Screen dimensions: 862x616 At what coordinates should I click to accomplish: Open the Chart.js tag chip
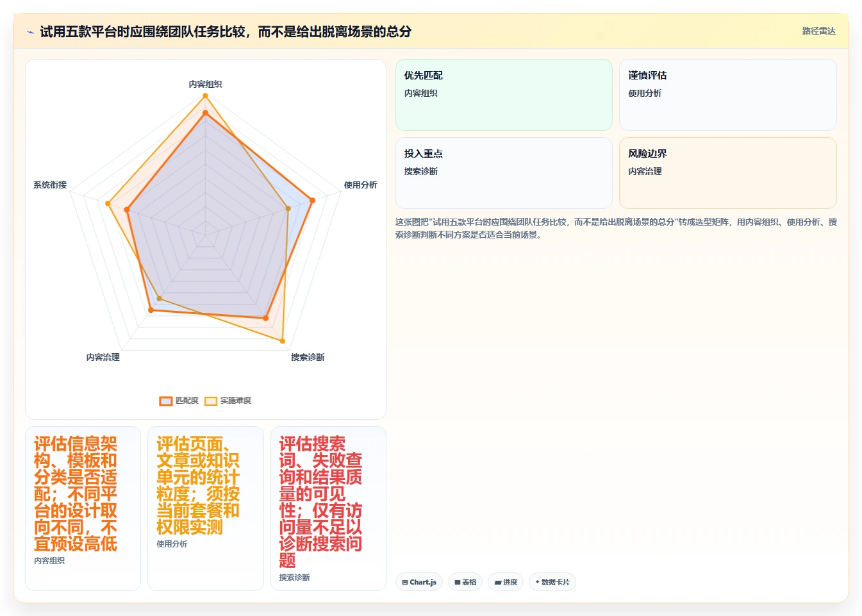pos(419,582)
